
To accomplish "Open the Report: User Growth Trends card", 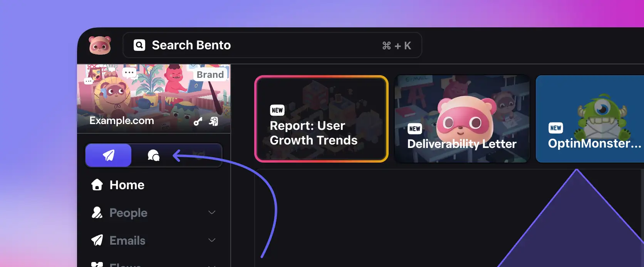I will click(321, 119).
